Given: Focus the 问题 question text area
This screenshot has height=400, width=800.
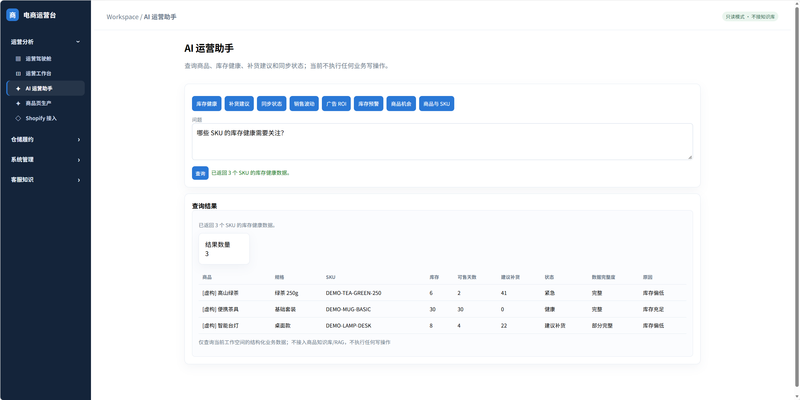Looking at the screenshot, I should tap(442, 141).
